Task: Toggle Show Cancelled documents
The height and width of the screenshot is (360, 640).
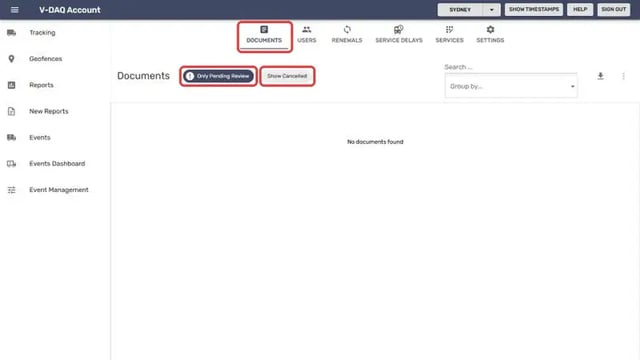Action: 287,76
